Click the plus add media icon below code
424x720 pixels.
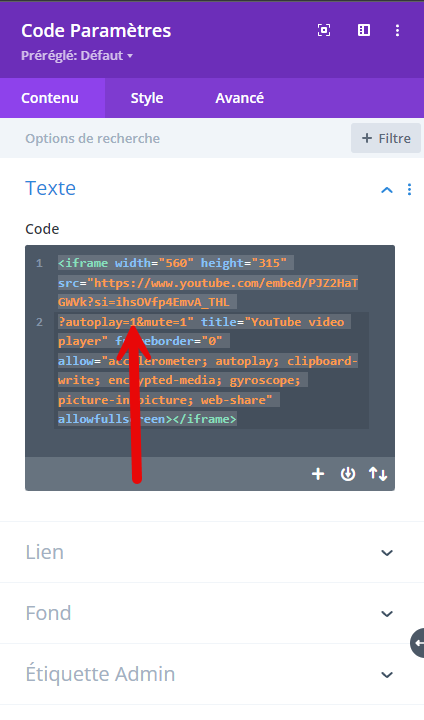(318, 474)
